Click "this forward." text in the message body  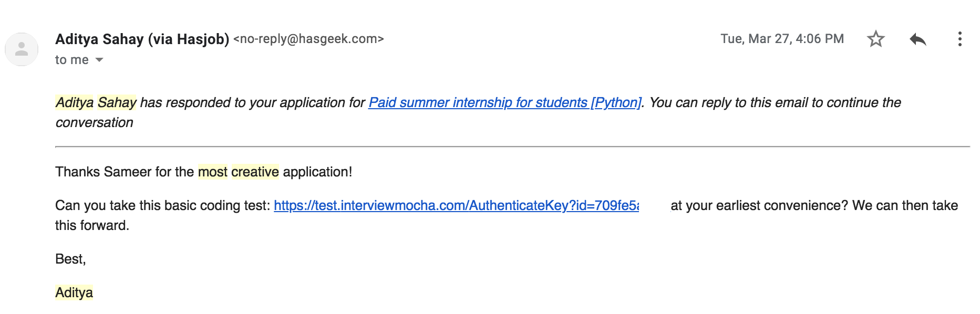[92, 225]
